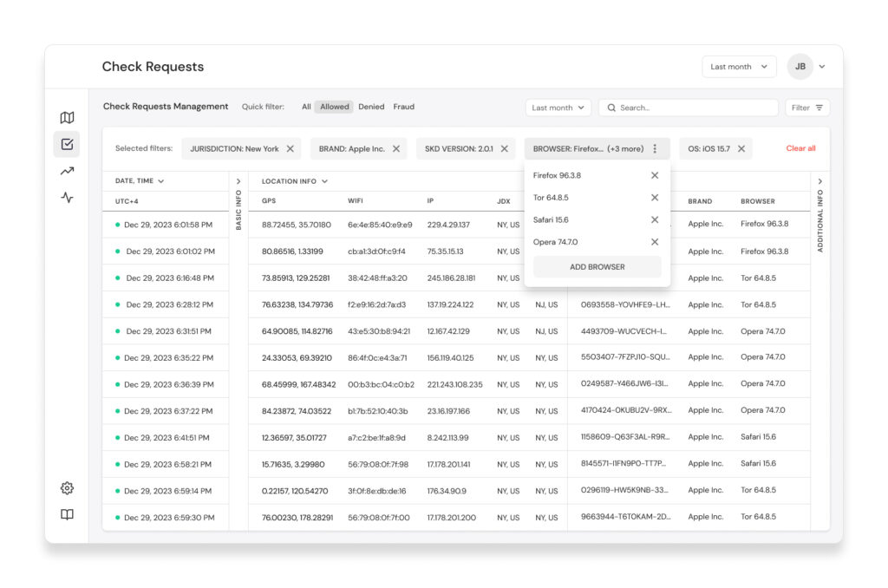This screenshot has height=588, width=888.
Task: Click the Filter button with lines icon
Action: [x=807, y=108]
